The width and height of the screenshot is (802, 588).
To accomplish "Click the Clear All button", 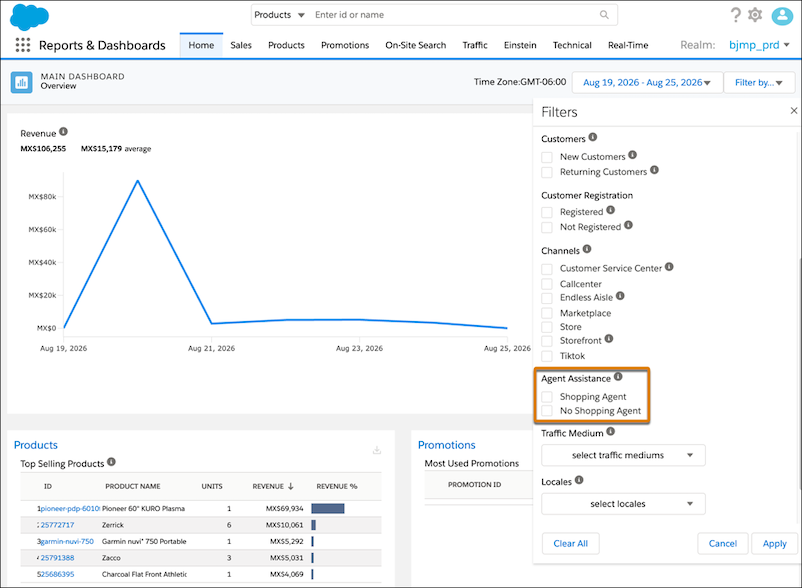I will pyautogui.click(x=570, y=544).
